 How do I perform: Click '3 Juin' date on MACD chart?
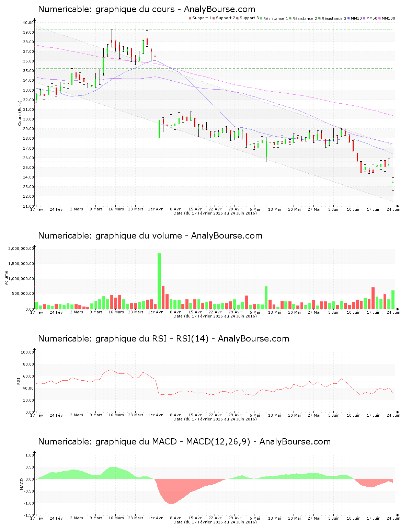point(334,518)
